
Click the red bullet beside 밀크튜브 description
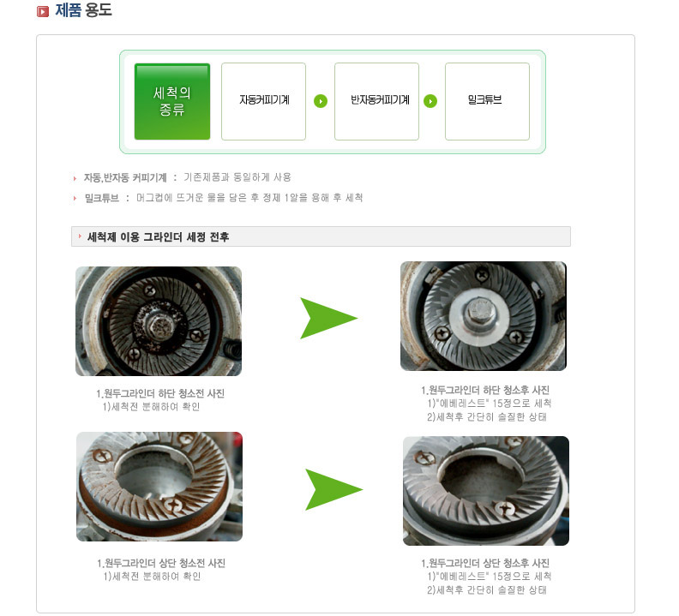pyautogui.click(x=75, y=198)
